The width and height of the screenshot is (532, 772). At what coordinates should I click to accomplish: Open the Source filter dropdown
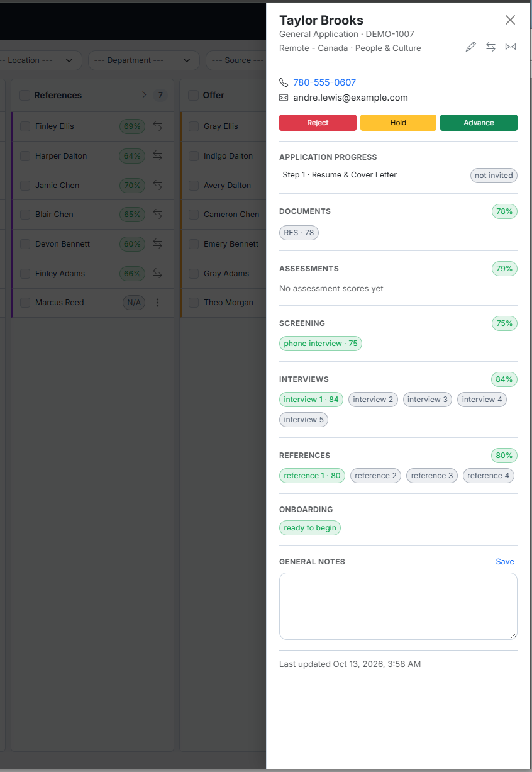point(236,60)
